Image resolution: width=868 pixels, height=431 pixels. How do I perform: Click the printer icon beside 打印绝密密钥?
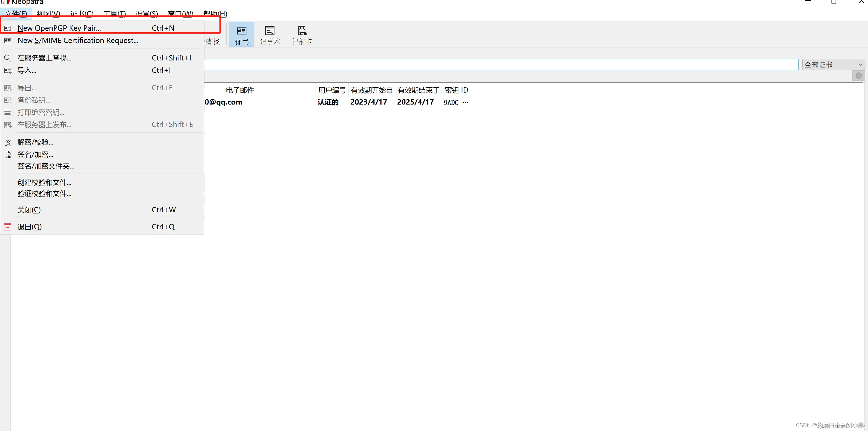pyautogui.click(x=7, y=112)
